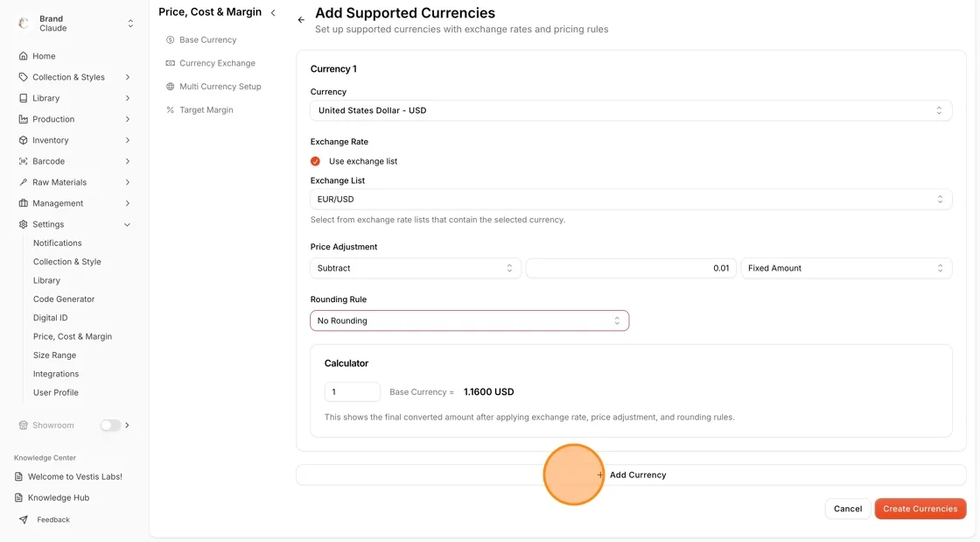Screen dimensions: 980x542
Task: Click the Collection & Styles tag icon
Action: 23,77
